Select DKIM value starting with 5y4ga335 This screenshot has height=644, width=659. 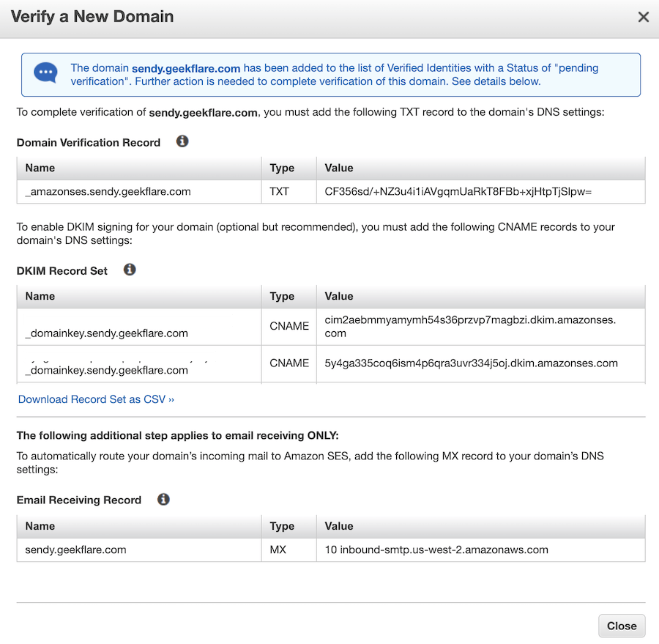point(471,363)
